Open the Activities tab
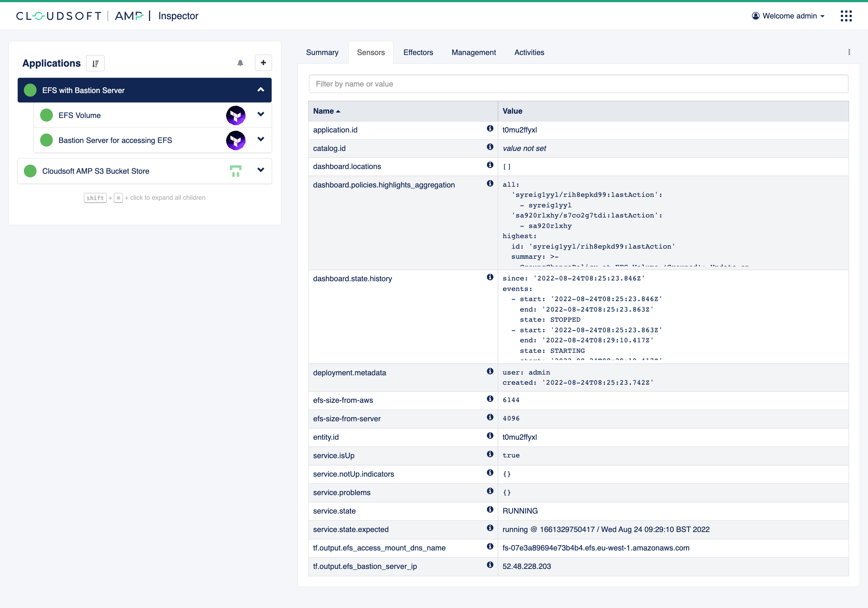868x608 pixels. (529, 52)
